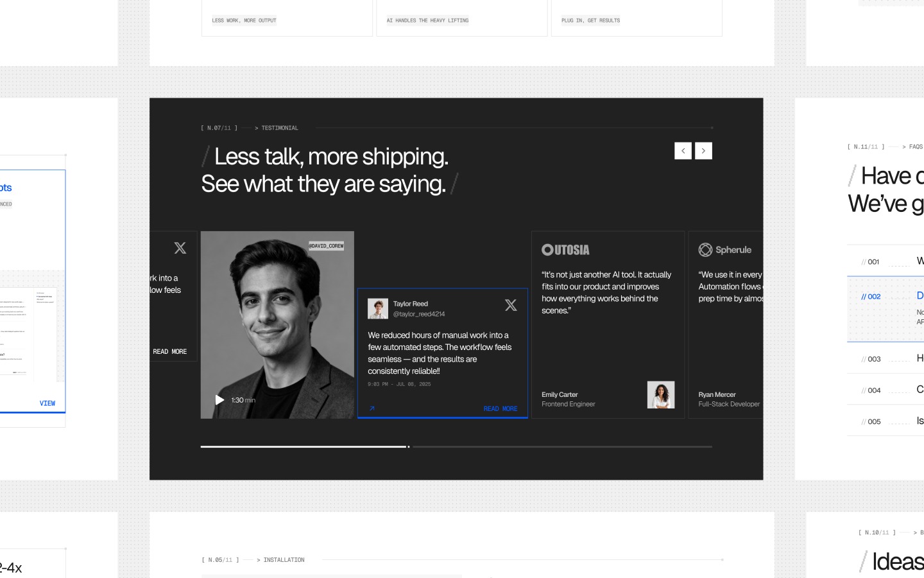Click READ MORE on Taylor Reed's card
Viewport: 924px width, 578px height.
pos(501,408)
